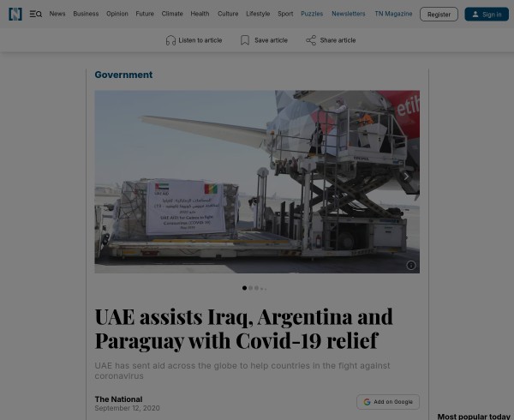Screen dimensions: 514x420
Task: Open the Government category link
Action: pos(123,75)
